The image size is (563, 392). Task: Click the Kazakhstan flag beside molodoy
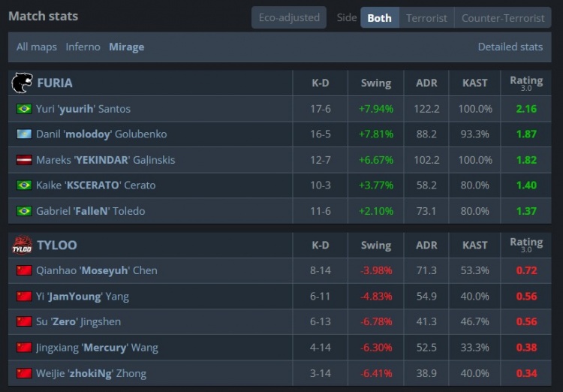coord(24,134)
